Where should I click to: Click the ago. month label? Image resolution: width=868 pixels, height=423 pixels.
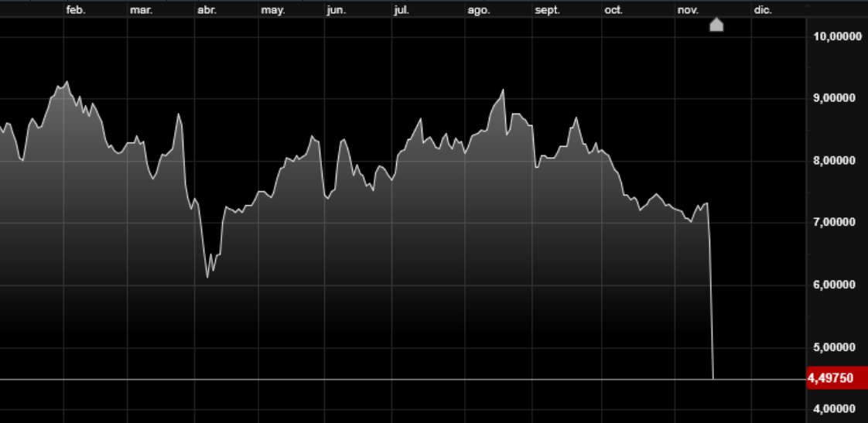point(479,10)
